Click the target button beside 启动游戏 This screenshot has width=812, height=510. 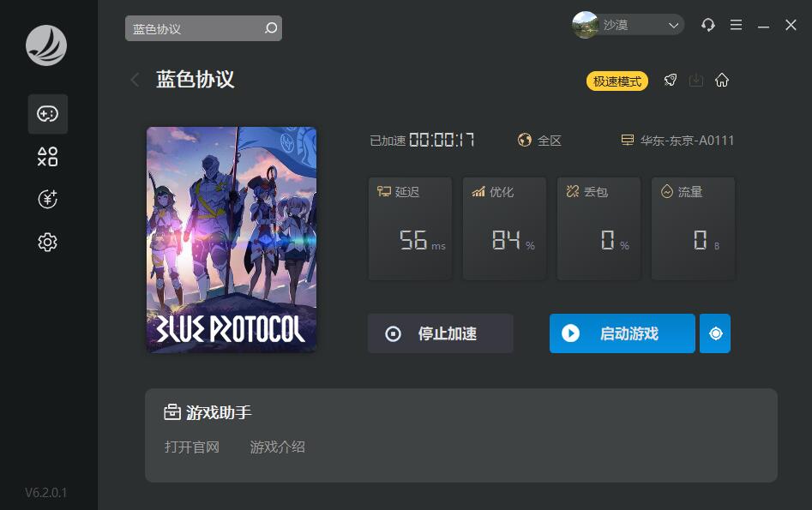tap(715, 333)
